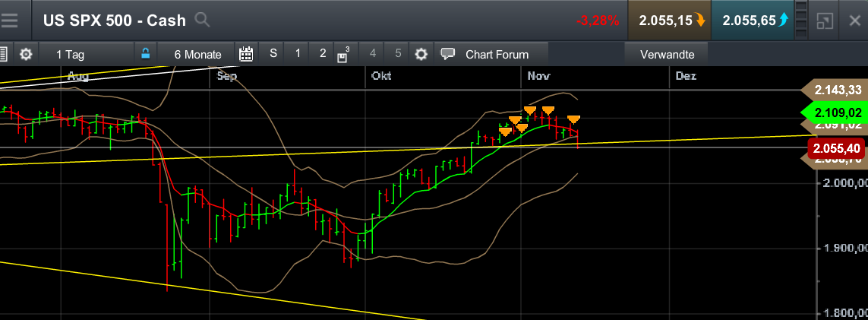This screenshot has height=320, width=868.
Task: Click the Dez month label on time axis
Action: (x=686, y=76)
